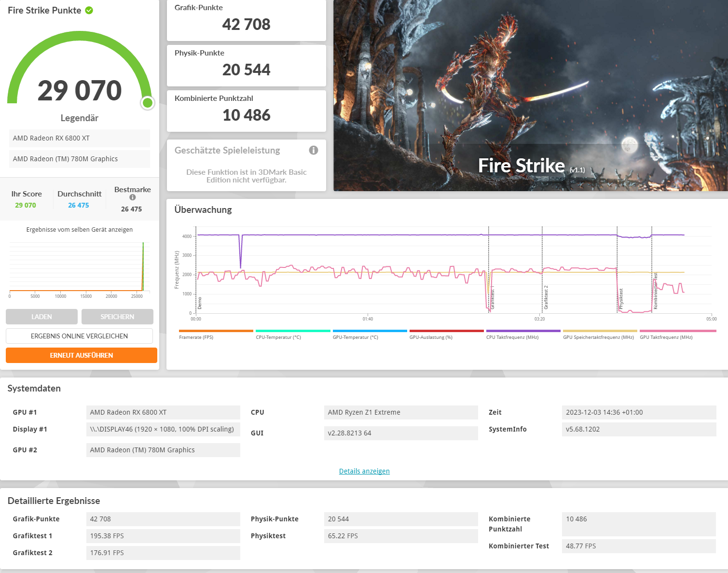The width and height of the screenshot is (728, 573).
Task: Click the Kombinierter Test marker in the chart
Action: 655,291
